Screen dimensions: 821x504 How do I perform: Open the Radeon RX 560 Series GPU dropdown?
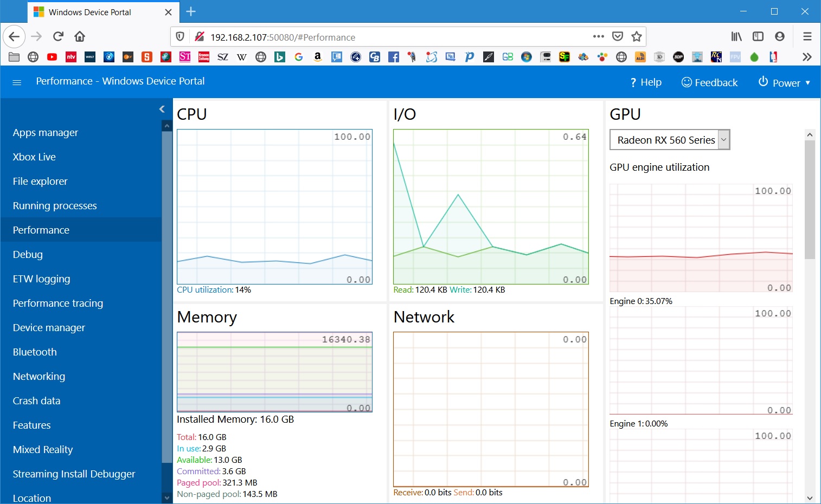[x=670, y=140]
